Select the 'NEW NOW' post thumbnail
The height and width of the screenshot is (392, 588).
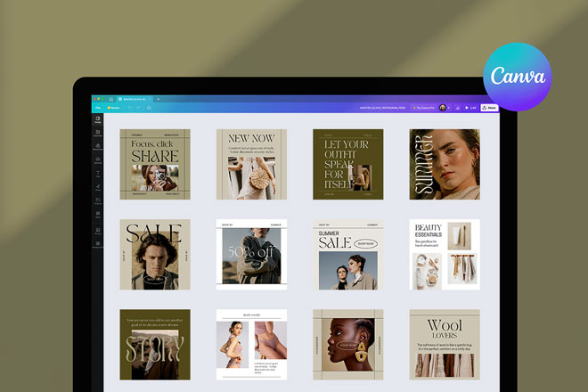(251, 164)
